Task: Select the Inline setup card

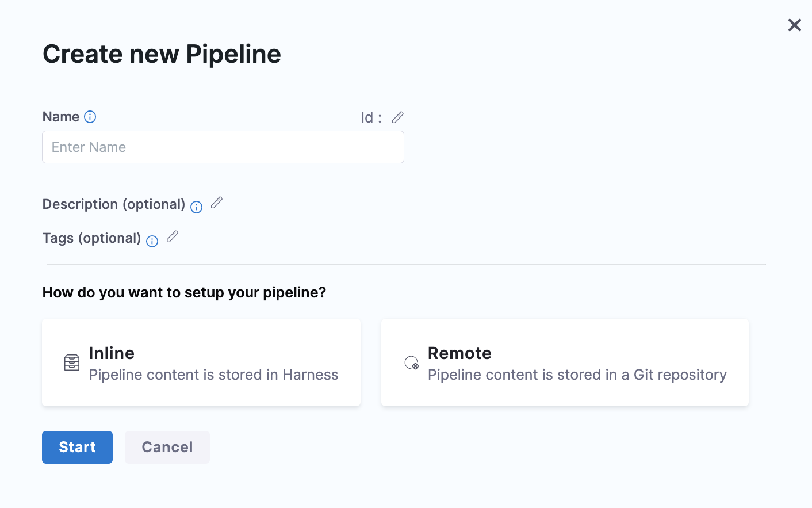Action: point(201,362)
